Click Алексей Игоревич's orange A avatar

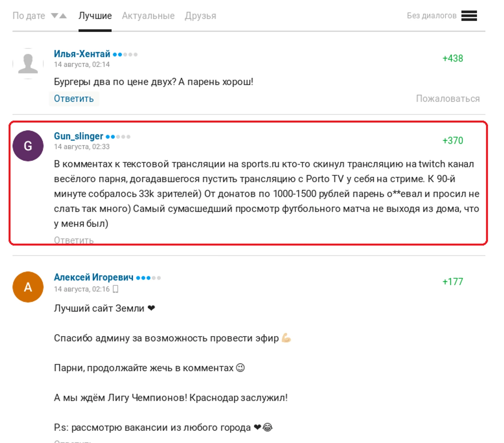pos(28,287)
